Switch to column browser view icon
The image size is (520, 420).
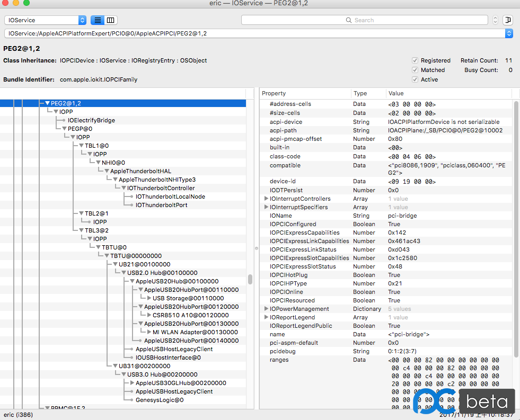click(x=110, y=20)
